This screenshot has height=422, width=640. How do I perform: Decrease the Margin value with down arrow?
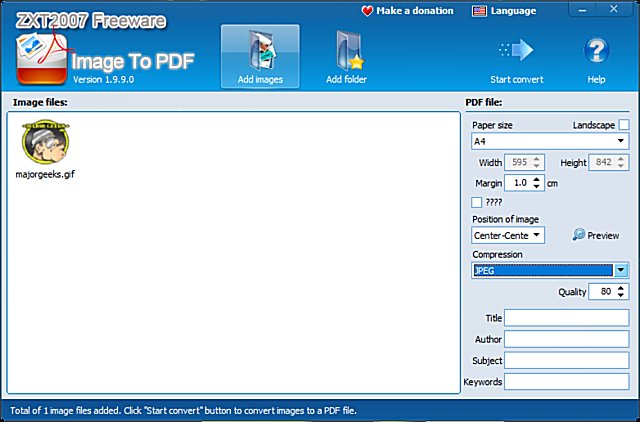537,186
